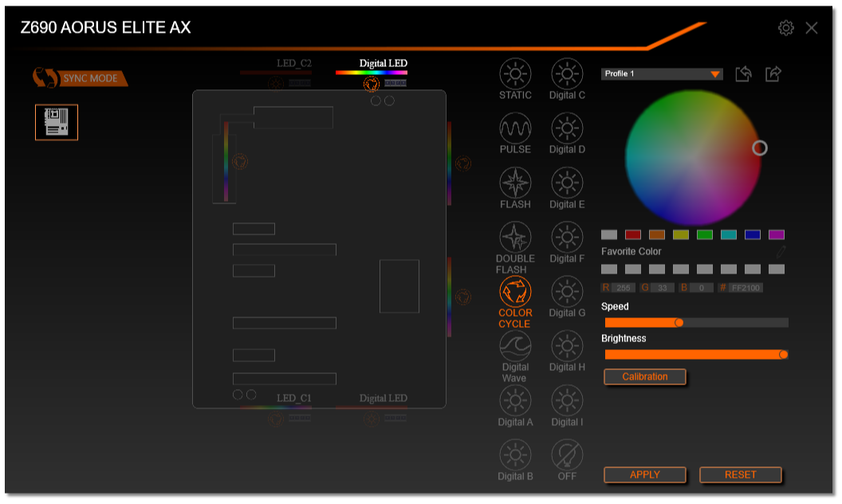This screenshot has height=504, width=842.
Task: Click the favorite color edit pencil
Action: (x=781, y=251)
